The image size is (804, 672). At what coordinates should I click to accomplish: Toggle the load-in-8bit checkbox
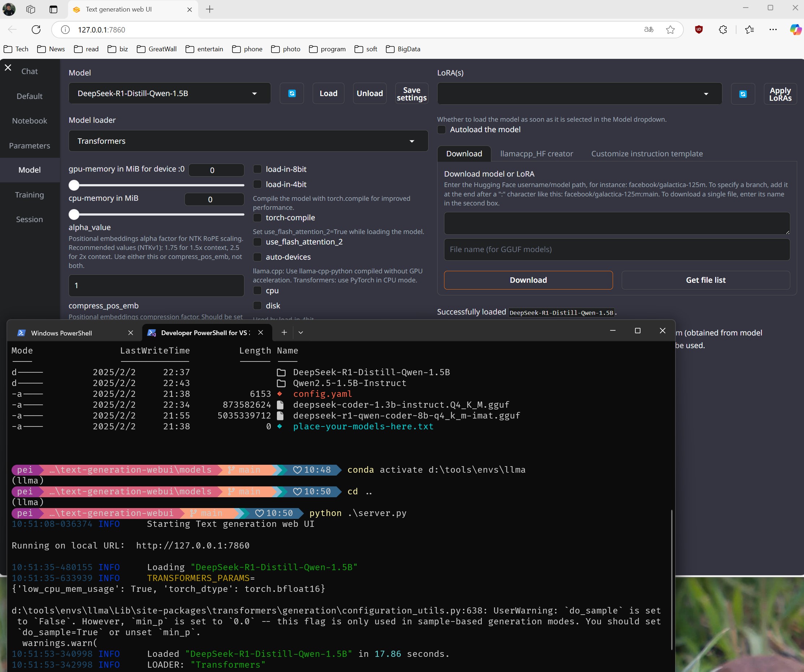[258, 169]
